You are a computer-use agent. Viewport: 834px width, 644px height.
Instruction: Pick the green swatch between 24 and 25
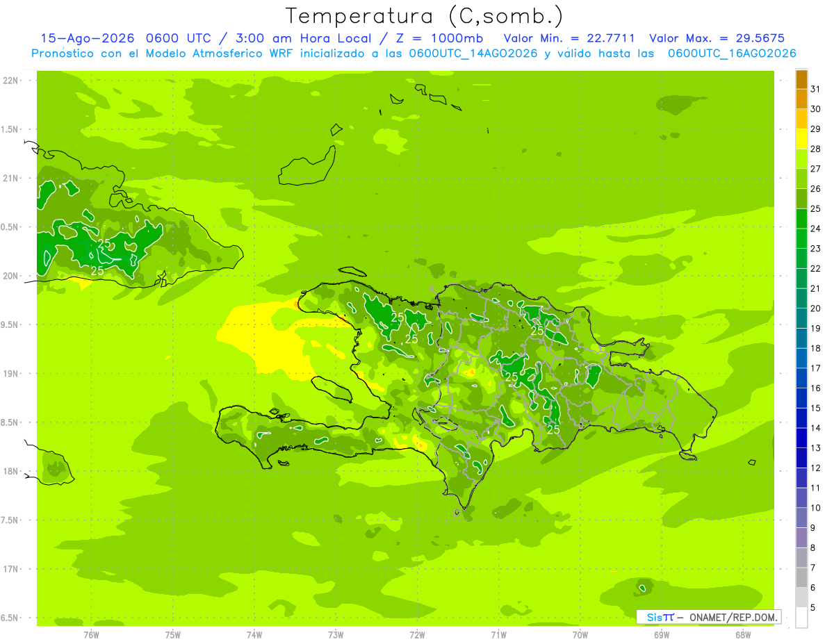pyautogui.click(x=801, y=219)
